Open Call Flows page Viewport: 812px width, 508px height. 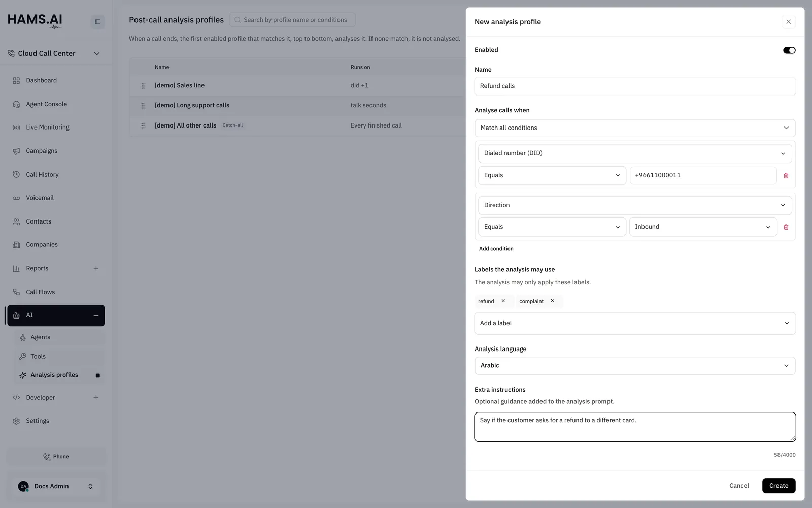click(56, 292)
